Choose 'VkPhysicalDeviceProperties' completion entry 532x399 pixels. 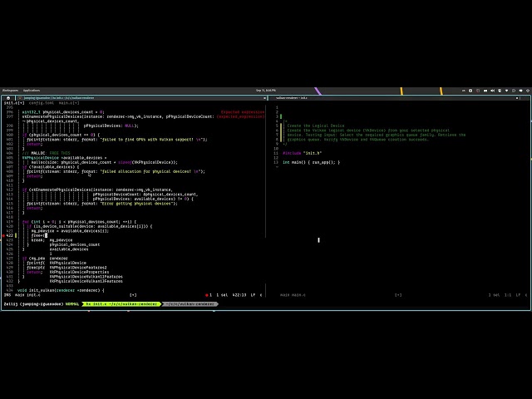pyautogui.click(x=79, y=272)
